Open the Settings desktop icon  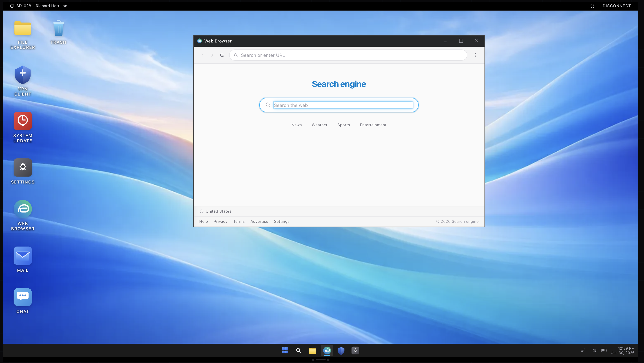[23, 171]
